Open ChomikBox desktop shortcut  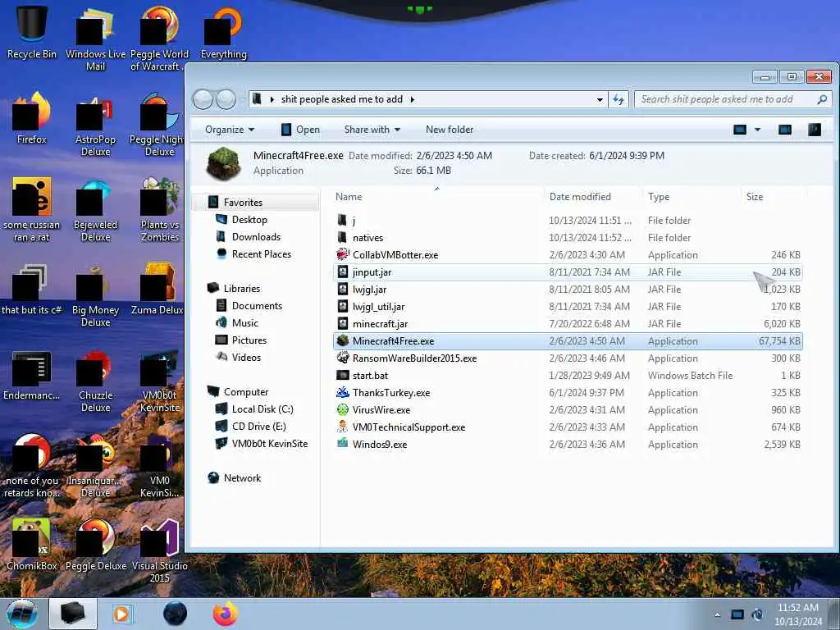point(32,545)
